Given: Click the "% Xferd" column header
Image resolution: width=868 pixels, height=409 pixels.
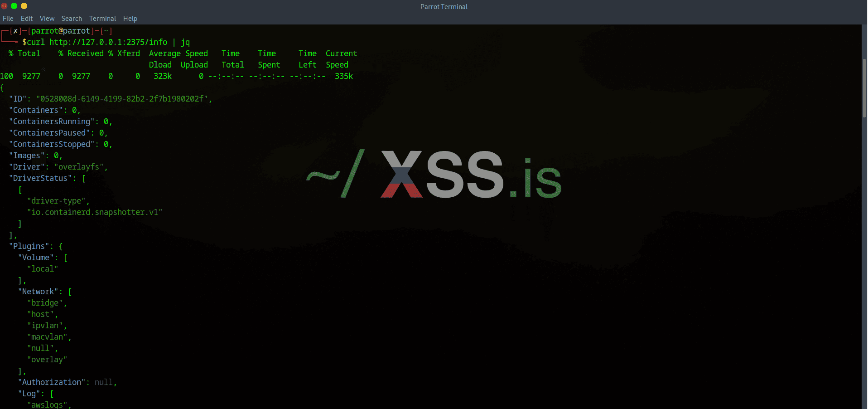Looking at the screenshot, I should point(124,54).
